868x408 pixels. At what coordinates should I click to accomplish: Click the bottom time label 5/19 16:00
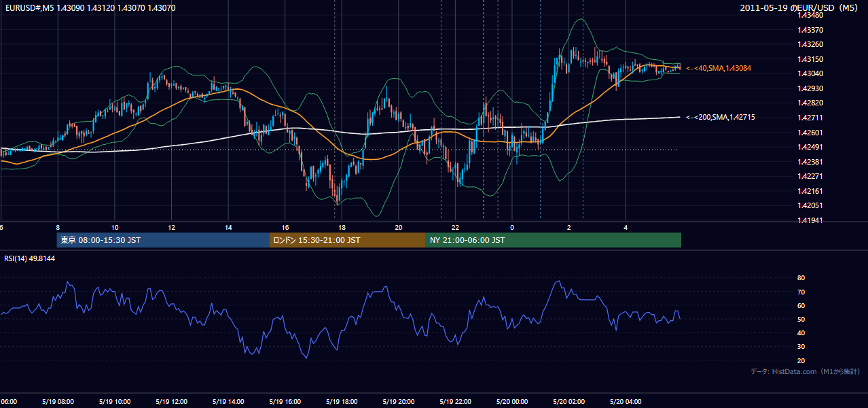pyautogui.click(x=285, y=401)
